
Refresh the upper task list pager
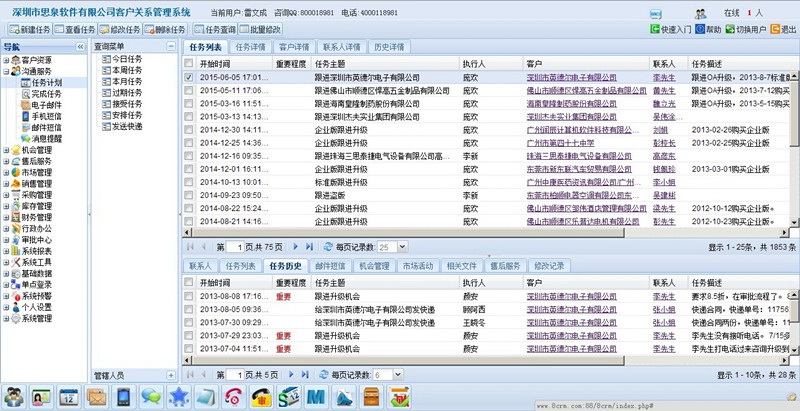click(x=329, y=247)
